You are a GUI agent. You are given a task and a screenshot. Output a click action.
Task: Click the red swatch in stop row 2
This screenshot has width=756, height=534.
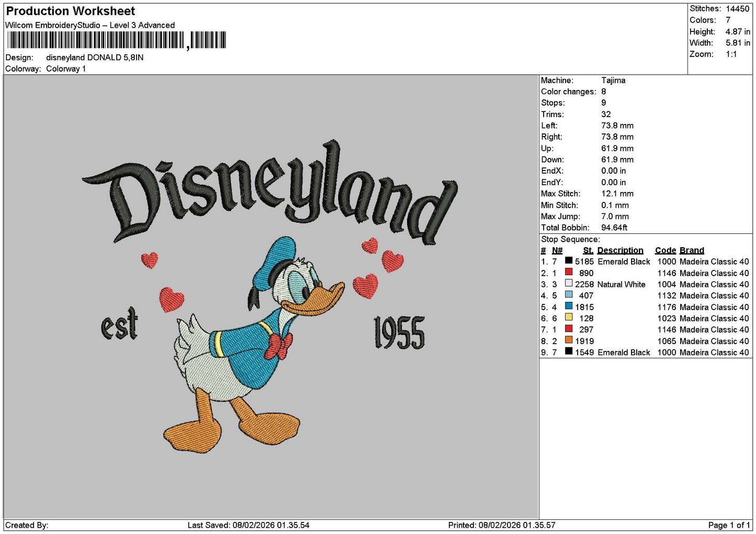click(x=569, y=272)
